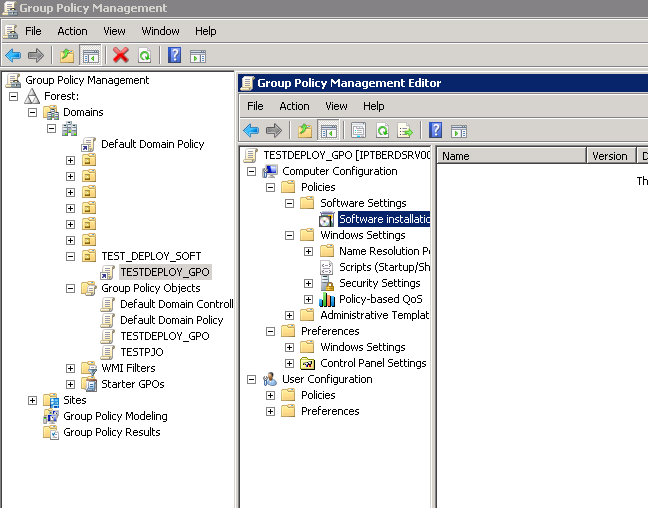This screenshot has height=508, width=648.
Task: Open Action menu in Group Policy Management
Action: pos(72,31)
